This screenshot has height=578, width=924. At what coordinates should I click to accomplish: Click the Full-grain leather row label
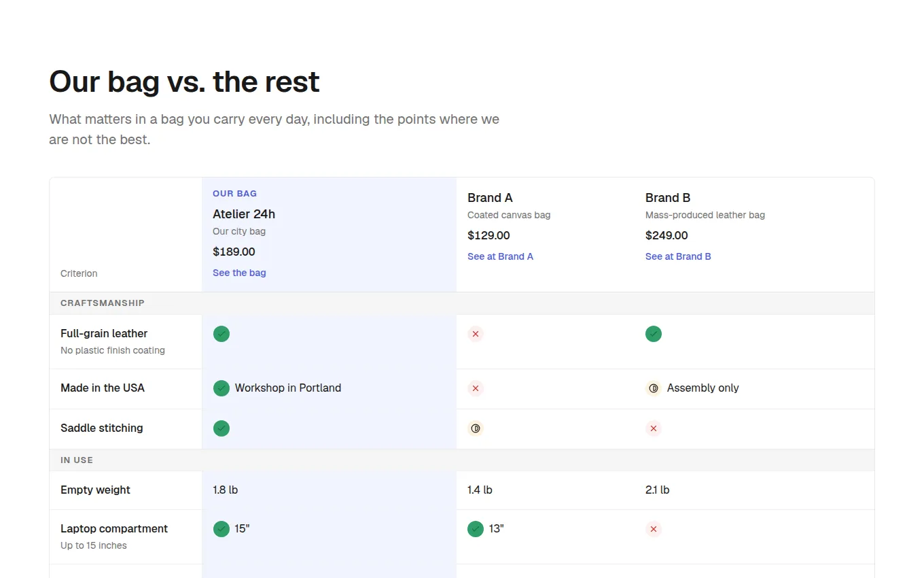(104, 333)
